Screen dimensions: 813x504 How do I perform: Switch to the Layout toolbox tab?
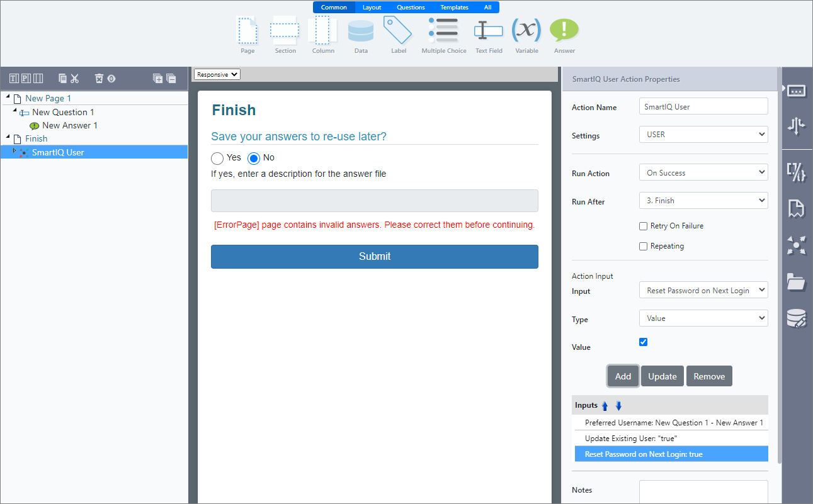tap(372, 8)
